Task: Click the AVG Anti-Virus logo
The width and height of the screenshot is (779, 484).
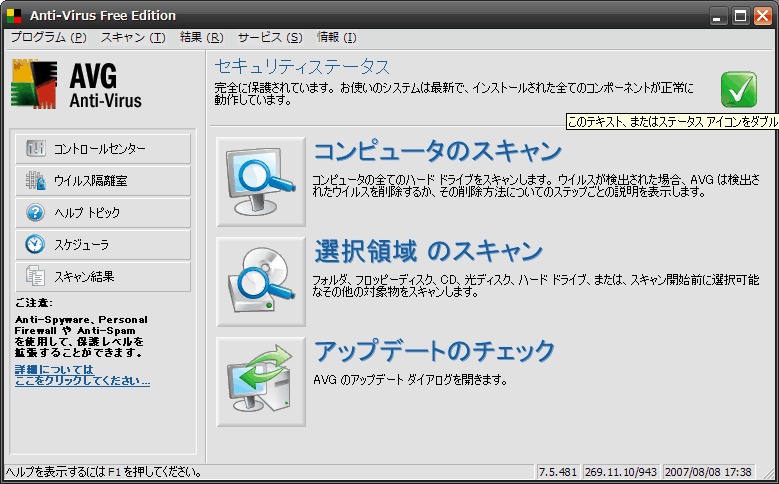Action: pos(77,84)
